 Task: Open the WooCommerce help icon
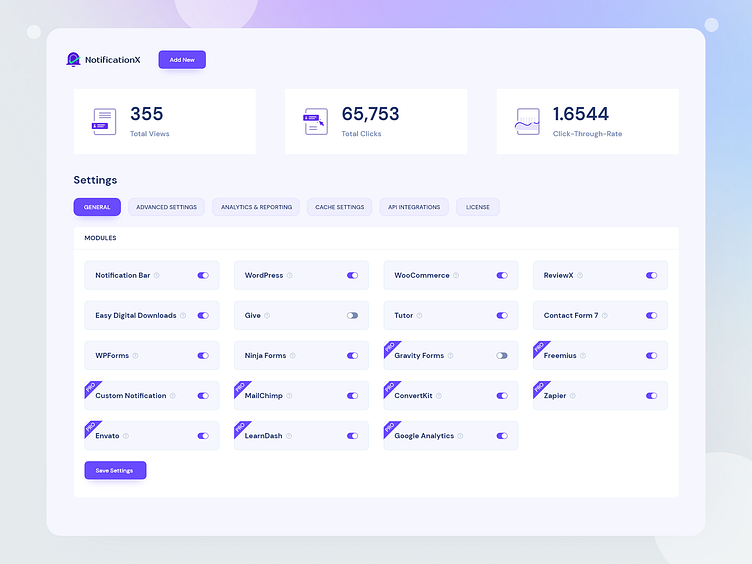[456, 275]
